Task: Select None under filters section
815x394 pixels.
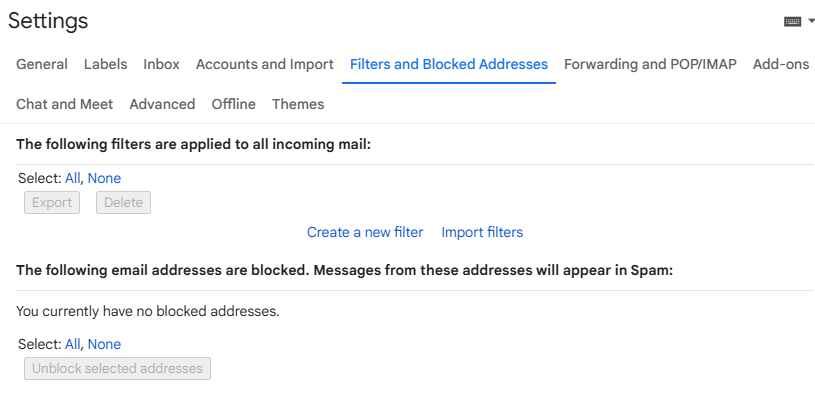Action: [x=104, y=178]
